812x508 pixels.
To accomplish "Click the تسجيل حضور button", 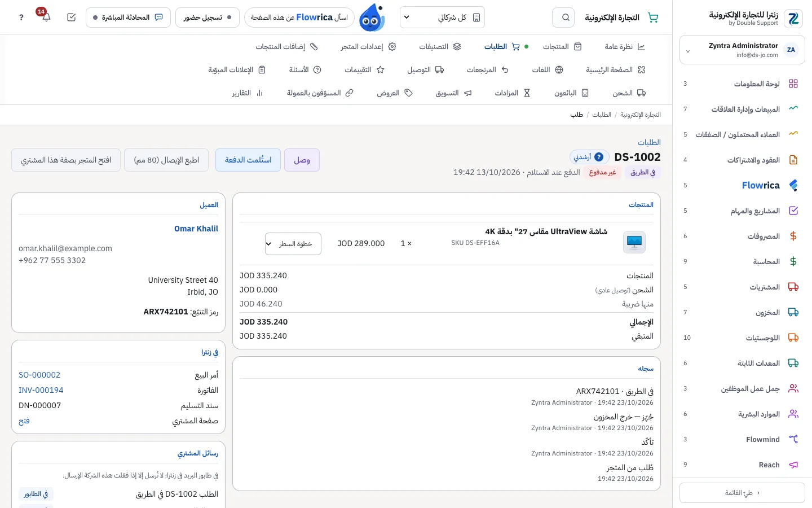I will pyautogui.click(x=208, y=17).
